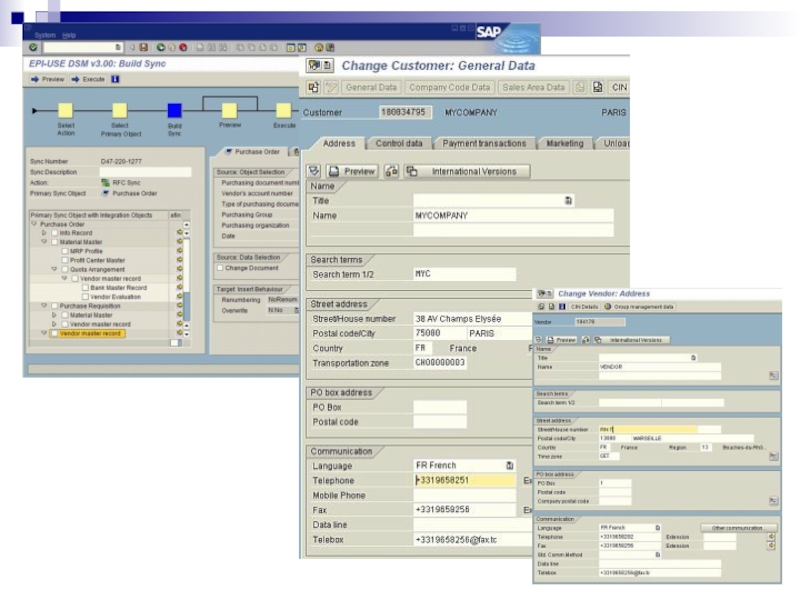Tick the Info Record checkbox
This screenshot has height=600, width=800.
[55, 233]
